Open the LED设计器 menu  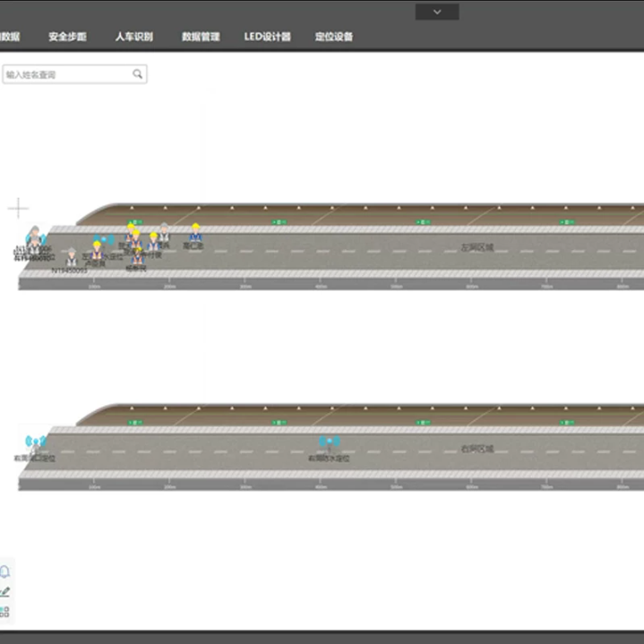pos(268,37)
